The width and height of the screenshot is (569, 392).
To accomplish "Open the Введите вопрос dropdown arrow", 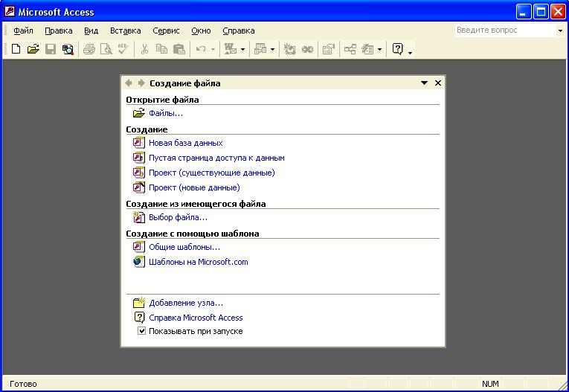I will pyautogui.click(x=560, y=30).
